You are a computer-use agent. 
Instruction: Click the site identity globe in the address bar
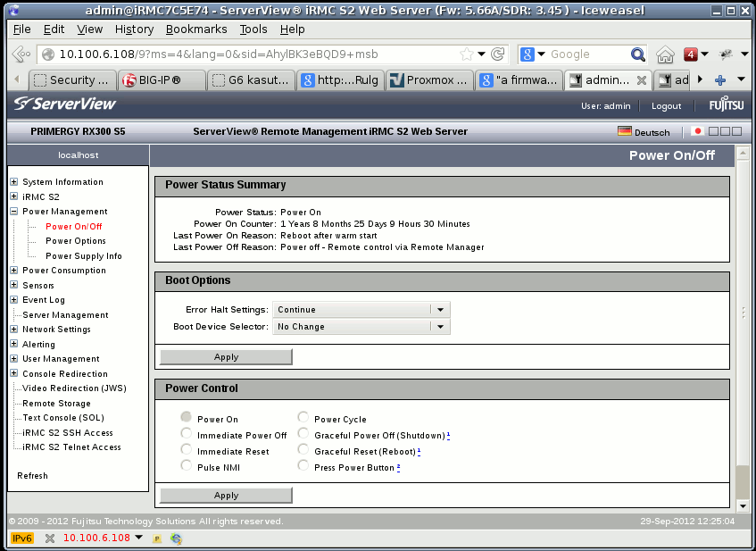click(48, 54)
